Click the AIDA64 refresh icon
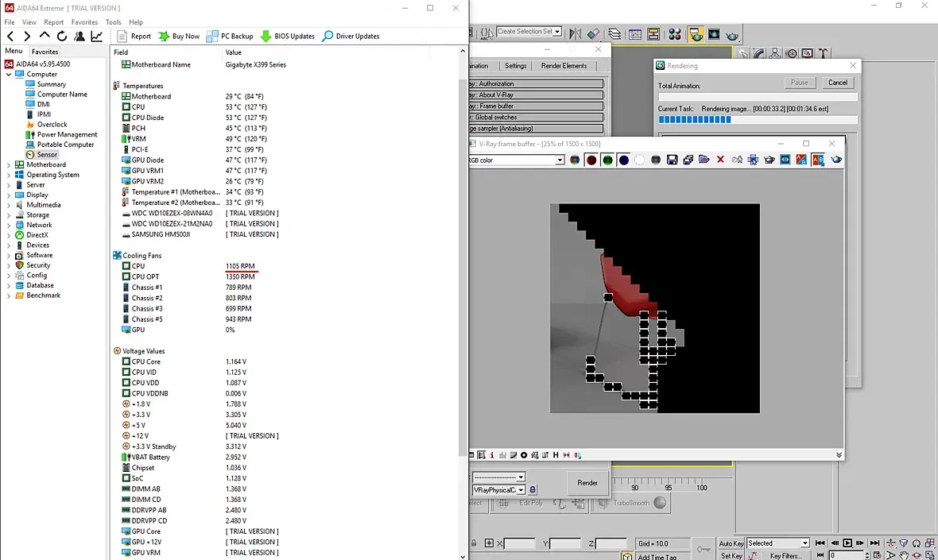This screenshot has height=560, width=938. [62, 37]
